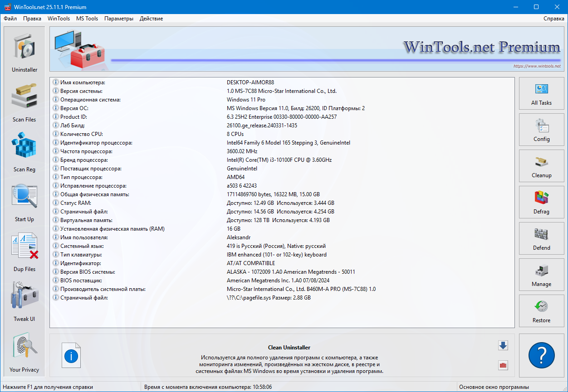Viewport: 568px width, 392px height.
Task: Click the Основное окно программы status text
Action: 494,387
